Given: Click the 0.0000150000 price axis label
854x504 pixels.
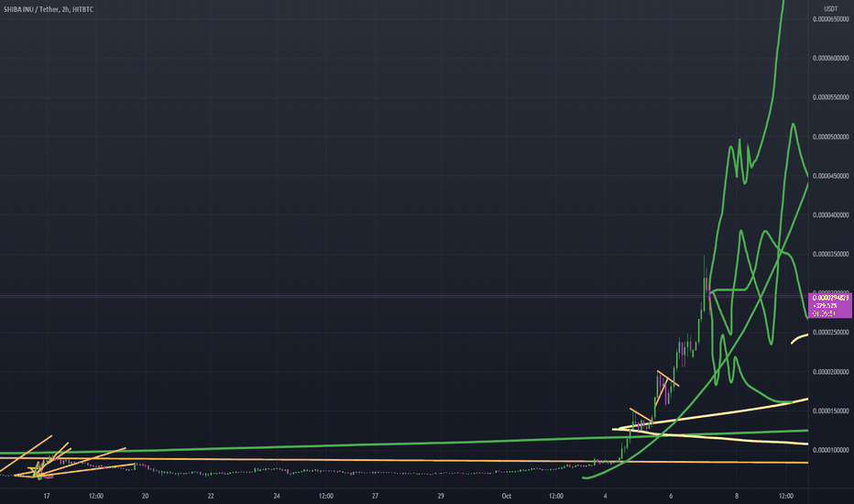Looking at the screenshot, I should click(830, 411).
